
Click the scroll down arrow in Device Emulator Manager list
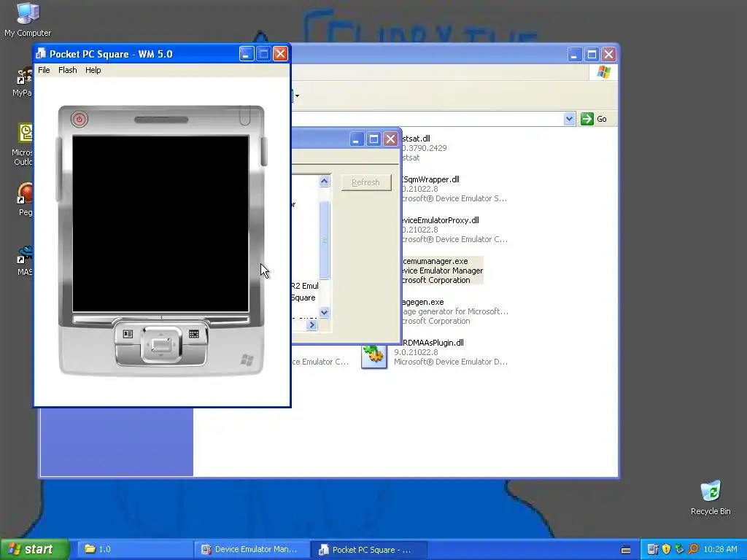click(x=325, y=312)
